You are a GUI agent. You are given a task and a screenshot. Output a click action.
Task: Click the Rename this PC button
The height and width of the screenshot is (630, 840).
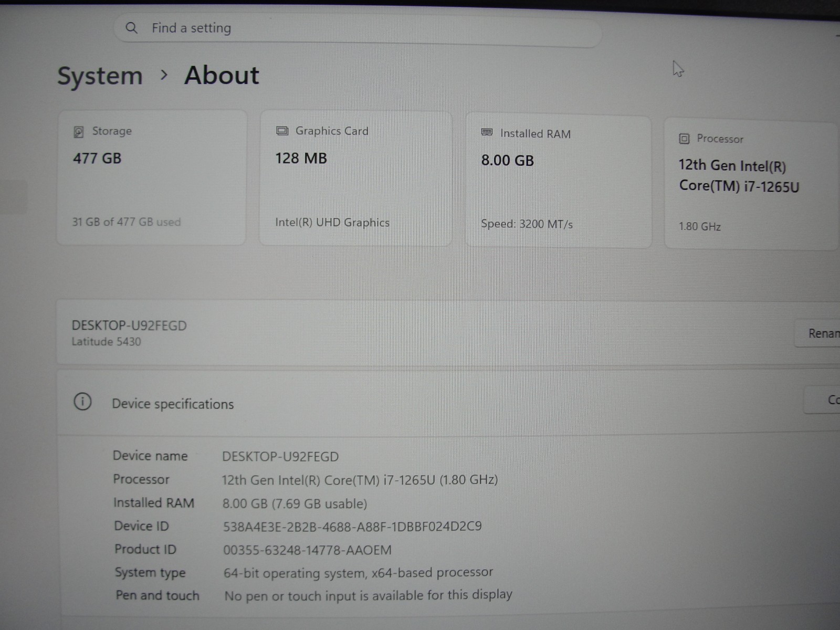point(818,333)
